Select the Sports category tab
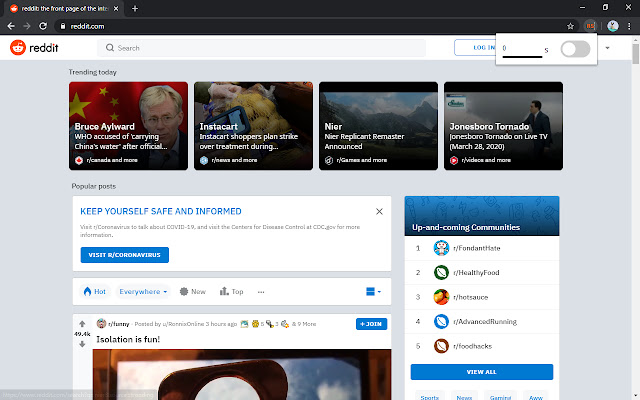The width and height of the screenshot is (640, 400). [429, 397]
